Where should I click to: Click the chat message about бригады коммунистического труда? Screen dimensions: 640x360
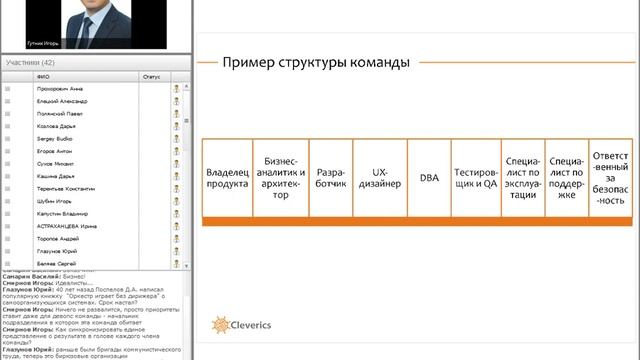(x=92, y=353)
